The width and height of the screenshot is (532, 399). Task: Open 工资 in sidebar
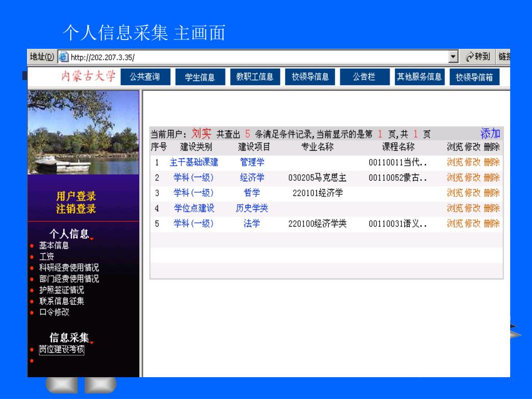[x=46, y=257]
